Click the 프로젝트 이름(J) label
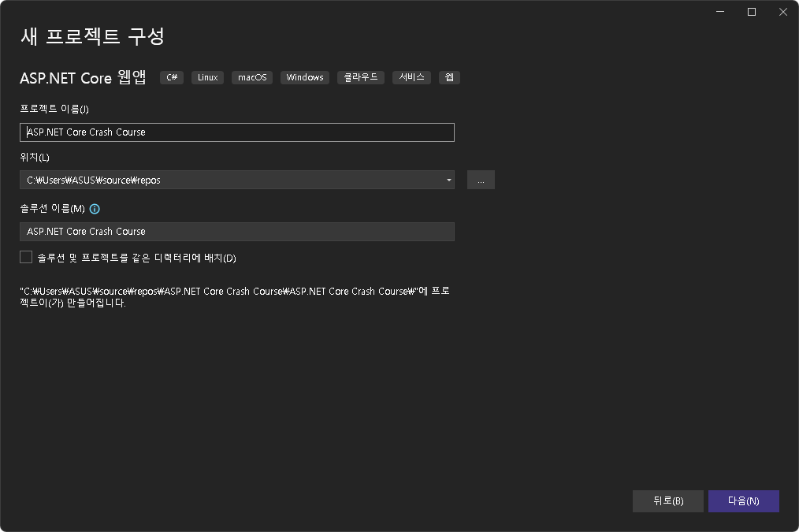 point(54,109)
